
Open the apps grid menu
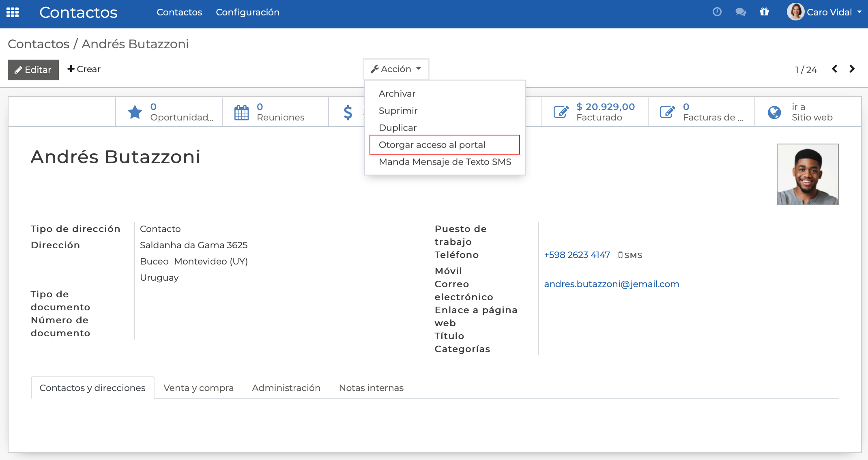click(x=13, y=12)
